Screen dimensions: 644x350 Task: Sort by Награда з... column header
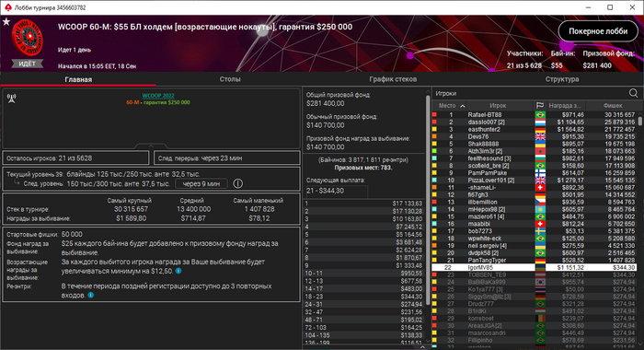pyautogui.click(x=566, y=106)
